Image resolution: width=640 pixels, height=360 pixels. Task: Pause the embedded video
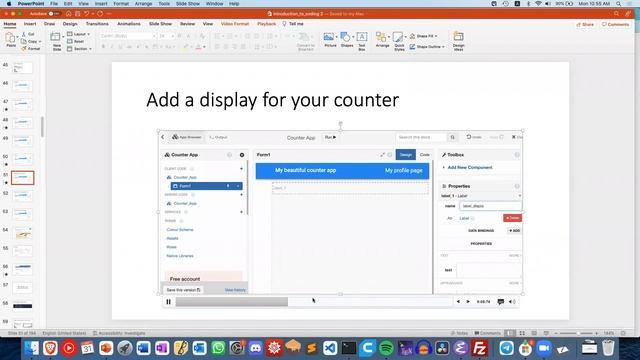(x=169, y=302)
